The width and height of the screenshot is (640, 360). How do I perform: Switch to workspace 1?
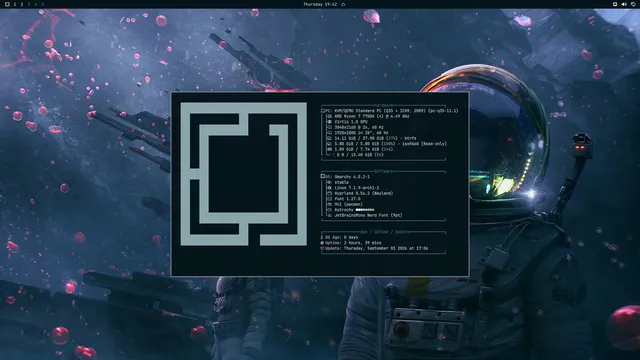15,4
